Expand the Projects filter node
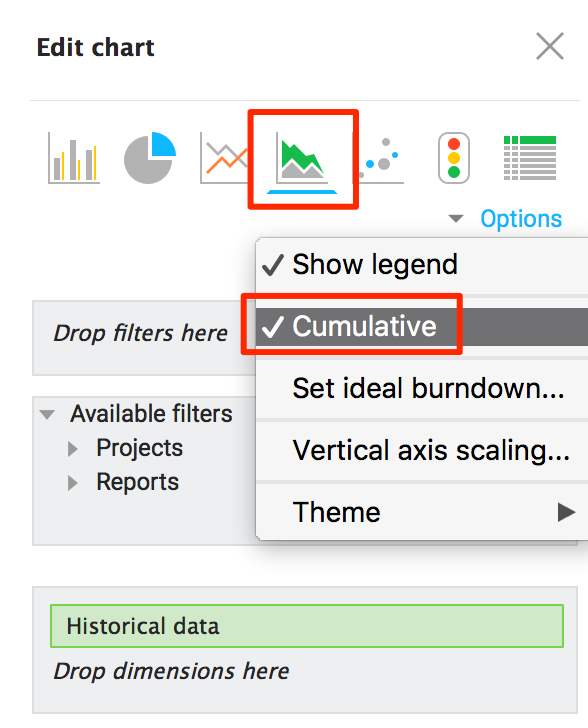The height and width of the screenshot is (728, 588). 72,449
